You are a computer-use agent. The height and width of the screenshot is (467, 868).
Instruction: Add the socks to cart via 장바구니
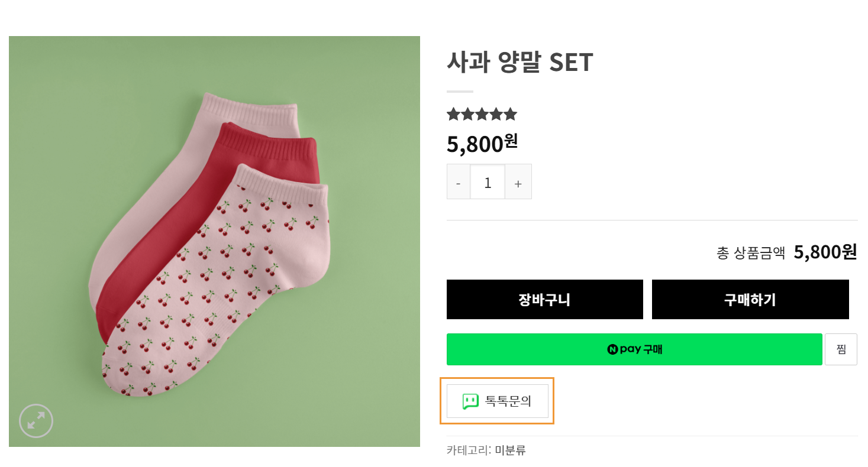click(544, 300)
